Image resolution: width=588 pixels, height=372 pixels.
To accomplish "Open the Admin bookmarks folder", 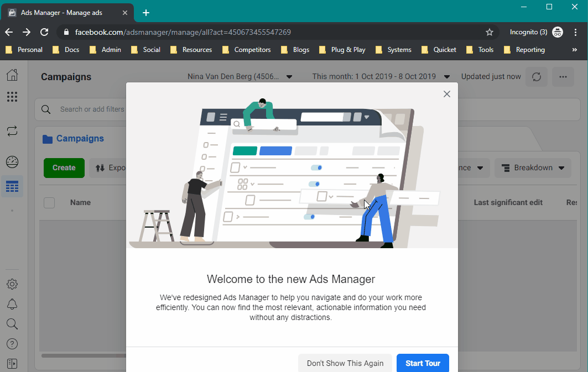I will click(x=105, y=50).
